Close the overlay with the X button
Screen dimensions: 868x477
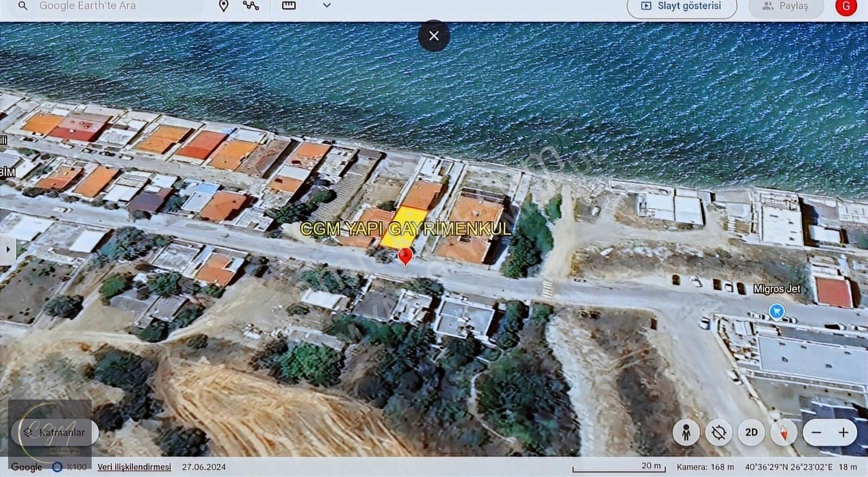[434, 36]
